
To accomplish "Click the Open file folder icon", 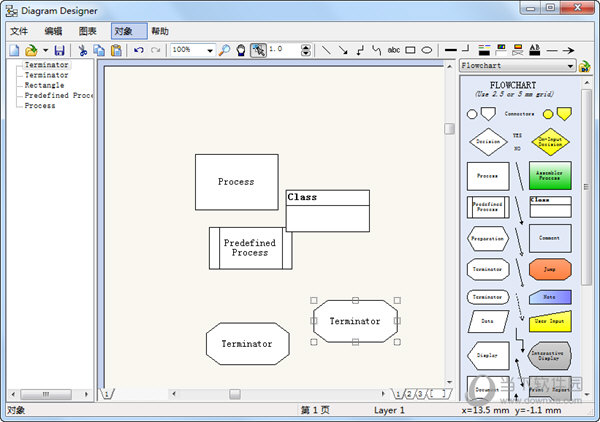I will click(31, 50).
